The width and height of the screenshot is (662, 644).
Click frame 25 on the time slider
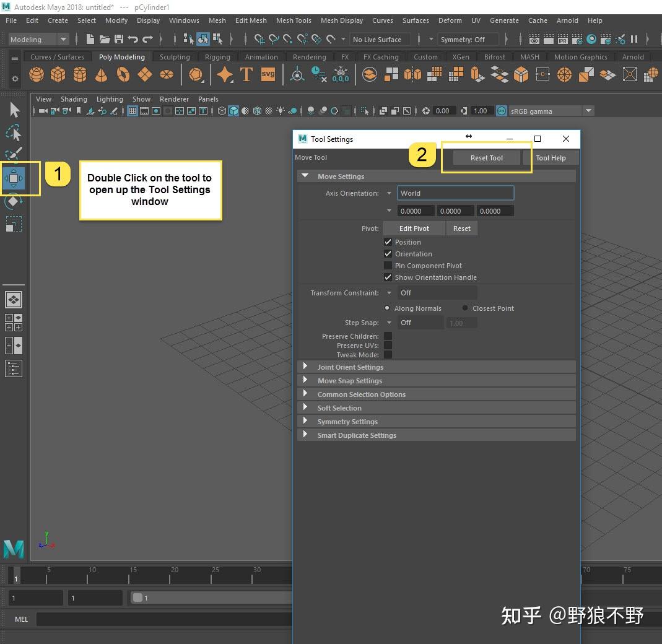pyautogui.click(x=216, y=574)
